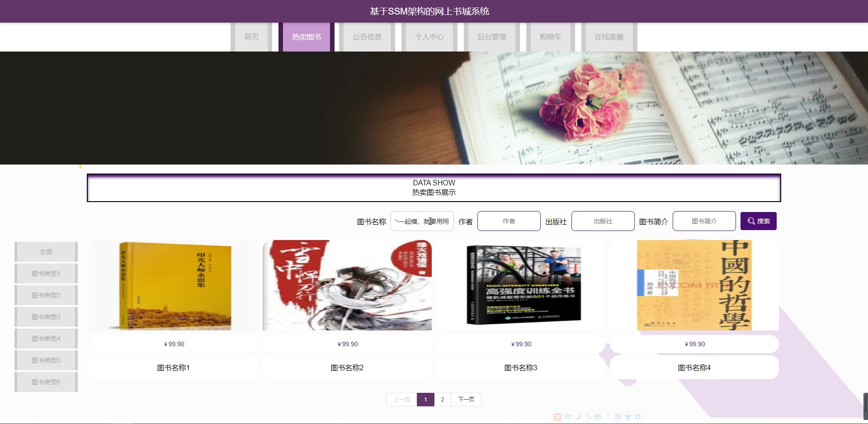The image size is (868, 424).
Task: Focus the 作者 author input field
Action: (509, 221)
